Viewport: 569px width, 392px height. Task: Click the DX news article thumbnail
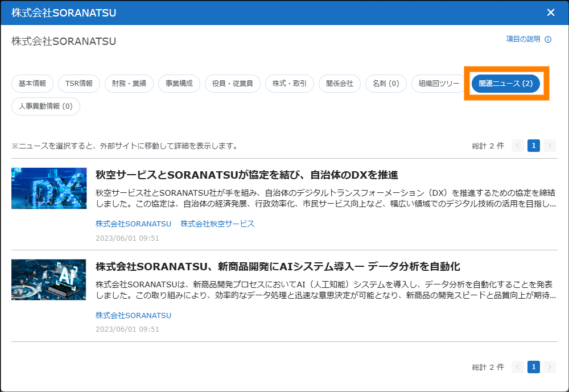[x=49, y=188]
